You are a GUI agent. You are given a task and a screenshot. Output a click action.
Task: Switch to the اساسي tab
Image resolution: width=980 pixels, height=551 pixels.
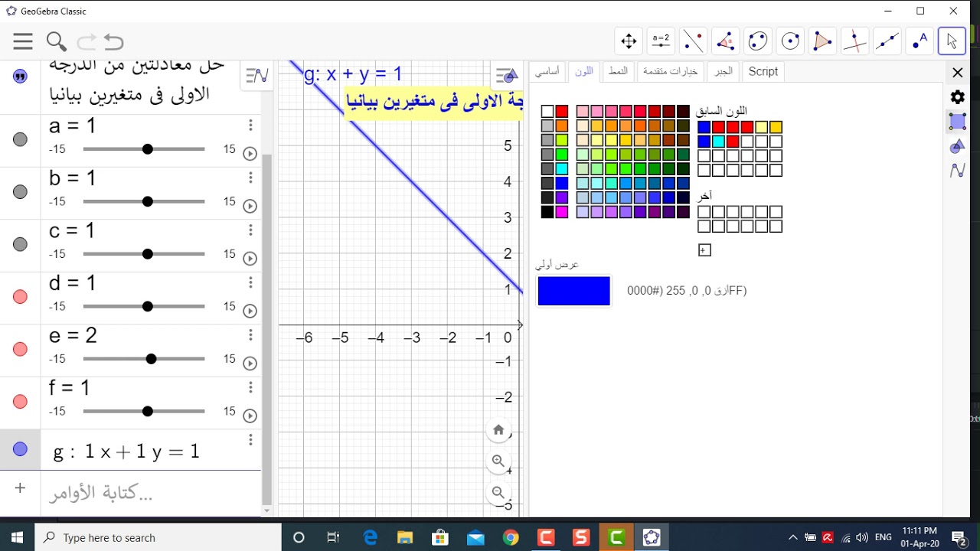click(547, 71)
